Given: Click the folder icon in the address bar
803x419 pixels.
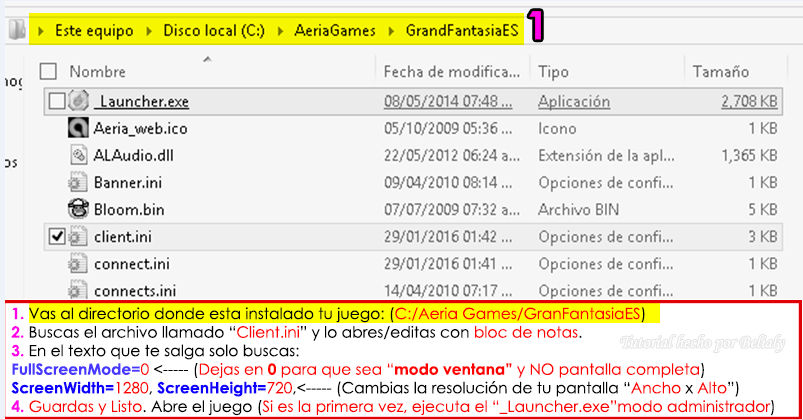Looking at the screenshot, I should [x=17, y=30].
